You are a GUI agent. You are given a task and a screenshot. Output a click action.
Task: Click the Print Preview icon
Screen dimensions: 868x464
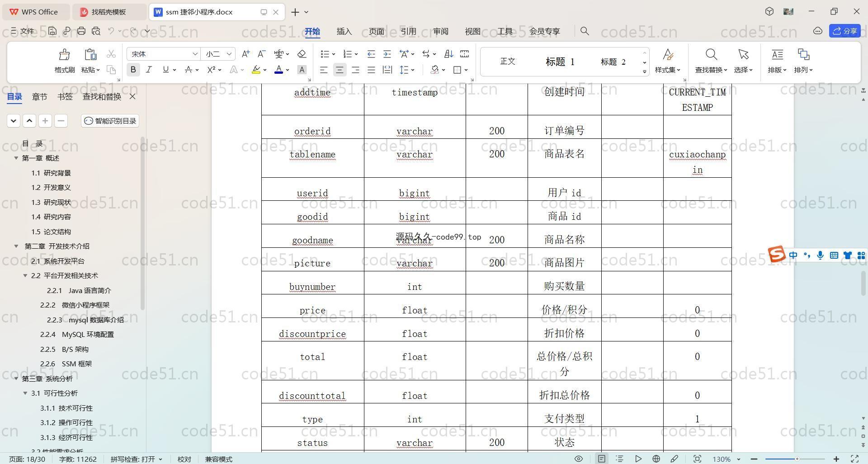96,31
